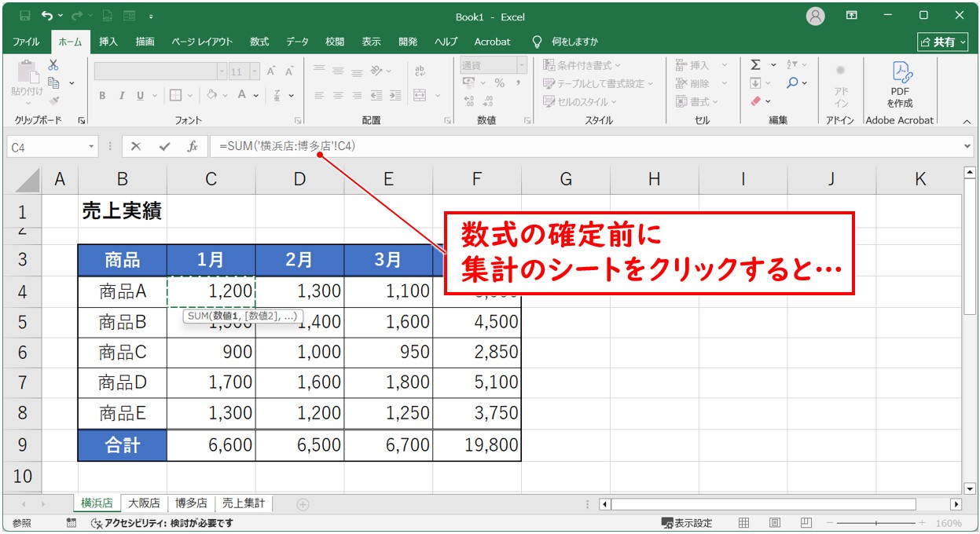Image resolution: width=980 pixels, height=534 pixels.
Task: Click the 共有 share button
Action: pyautogui.click(x=943, y=42)
